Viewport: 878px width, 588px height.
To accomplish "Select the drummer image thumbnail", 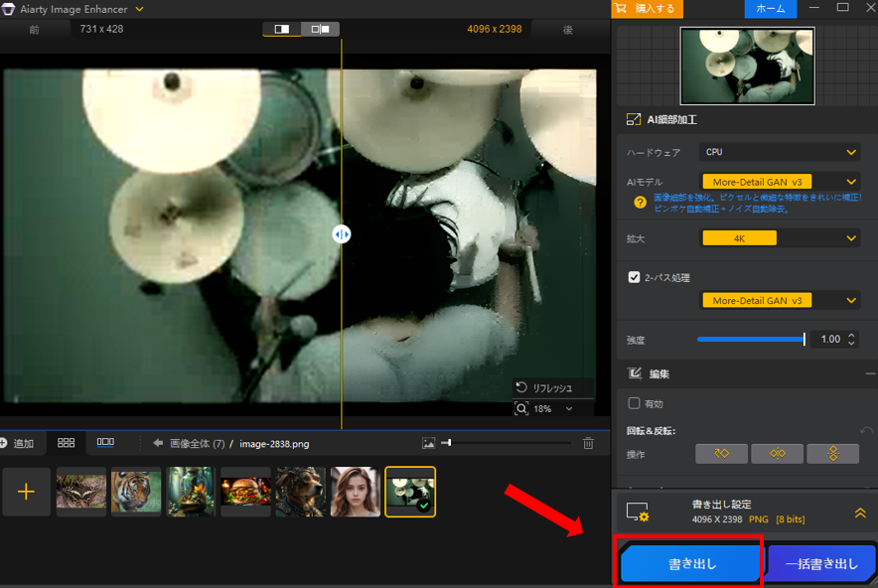I will pyautogui.click(x=410, y=492).
